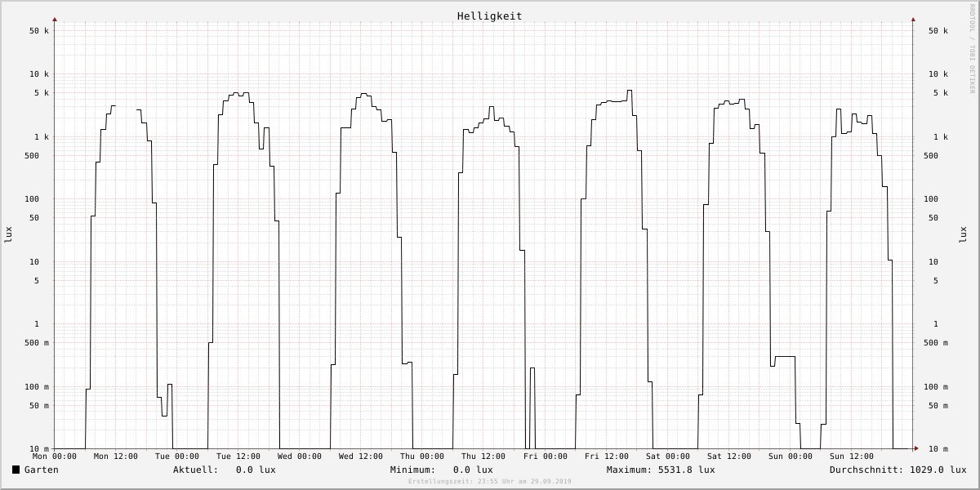Pick the "Tue 12:00" time axis label
The width and height of the screenshot is (980, 490).
(x=238, y=457)
